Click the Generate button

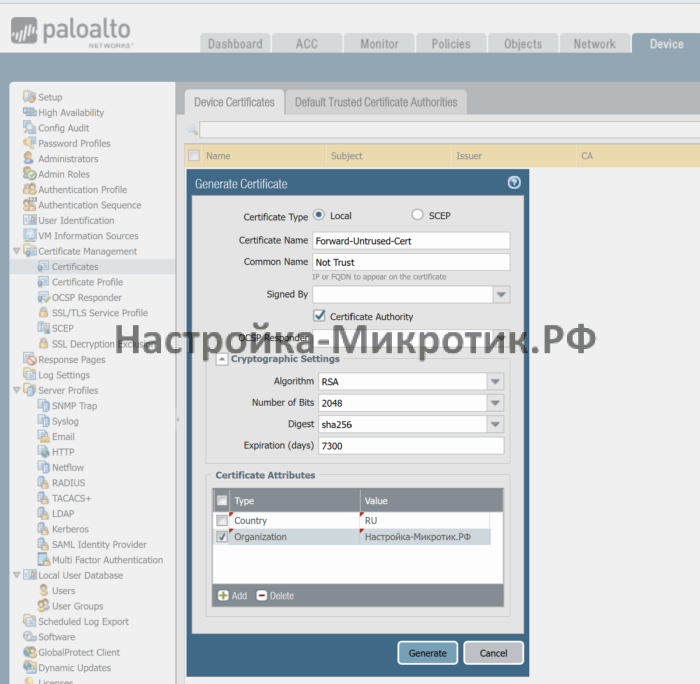[428, 653]
